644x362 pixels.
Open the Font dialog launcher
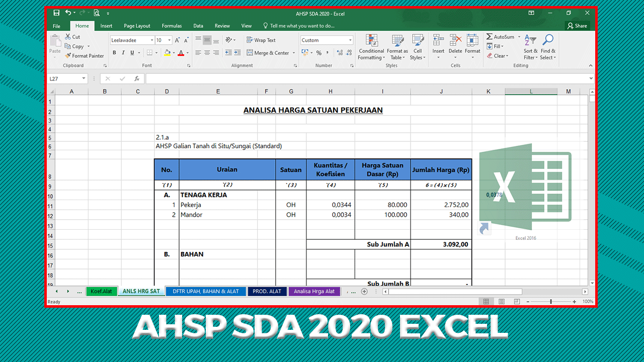189,66
